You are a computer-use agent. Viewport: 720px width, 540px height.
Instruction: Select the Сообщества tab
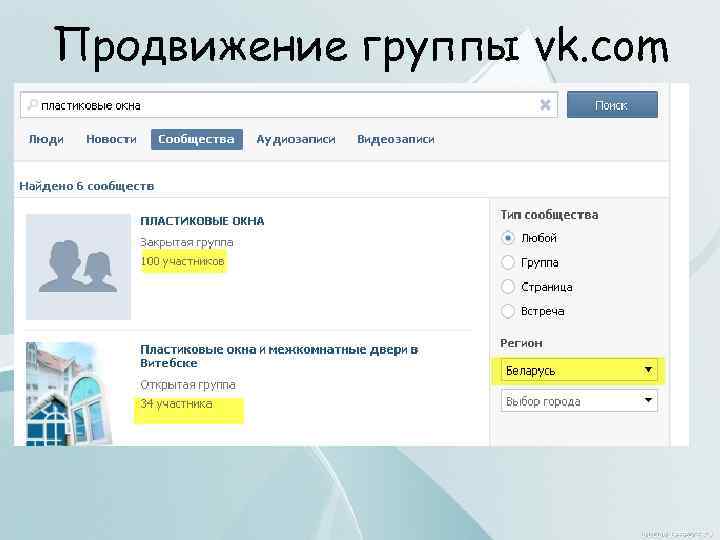pyautogui.click(x=197, y=139)
